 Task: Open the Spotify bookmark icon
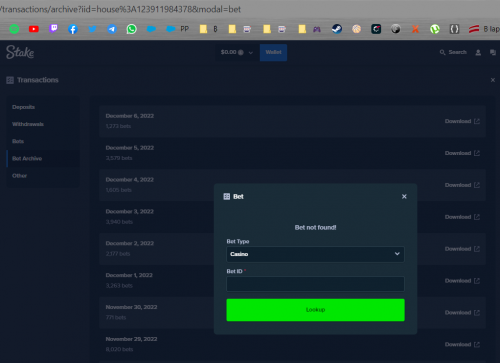pyautogui.click(x=14, y=29)
